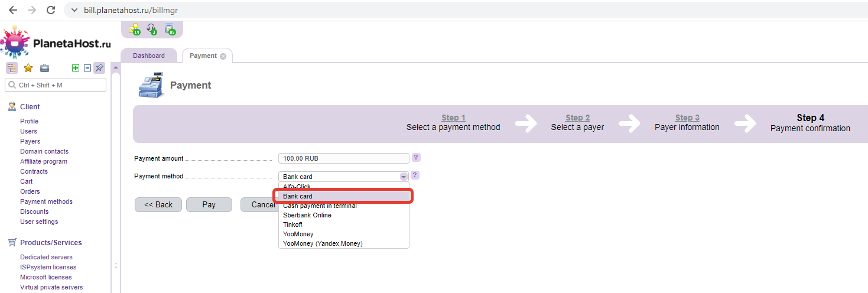This screenshot has height=293, width=868.
Task: Click tasks icon with badge 89
Action: point(170,28)
